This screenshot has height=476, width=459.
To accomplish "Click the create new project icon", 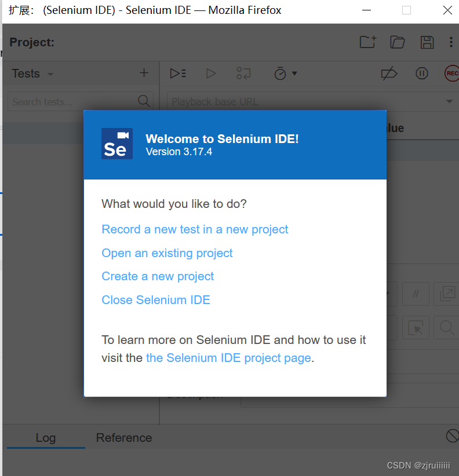I will point(368,42).
